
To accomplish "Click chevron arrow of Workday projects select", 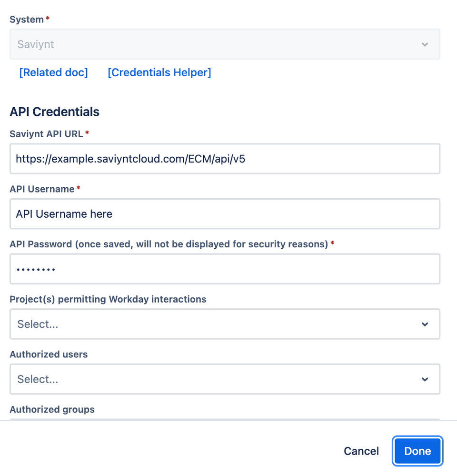I will (425, 324).
